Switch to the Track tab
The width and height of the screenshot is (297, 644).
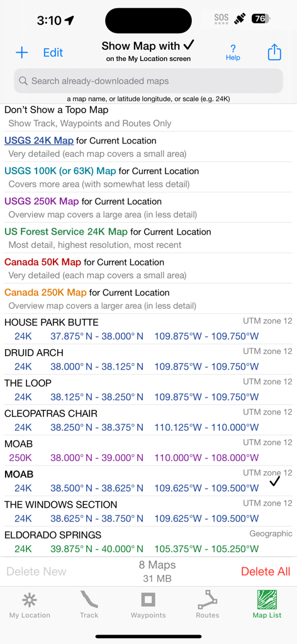point(89,605)
